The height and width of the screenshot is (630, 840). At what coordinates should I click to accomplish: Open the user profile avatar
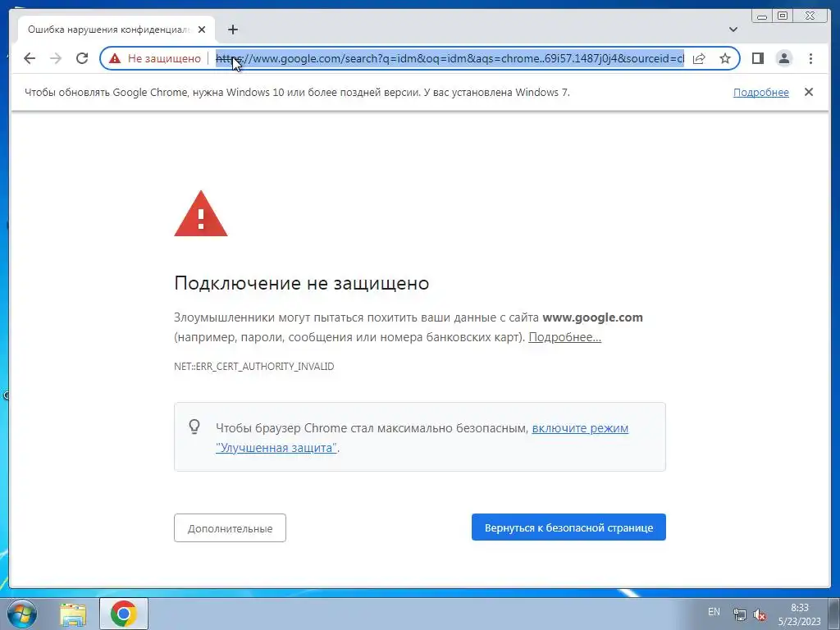click(783, 58)
